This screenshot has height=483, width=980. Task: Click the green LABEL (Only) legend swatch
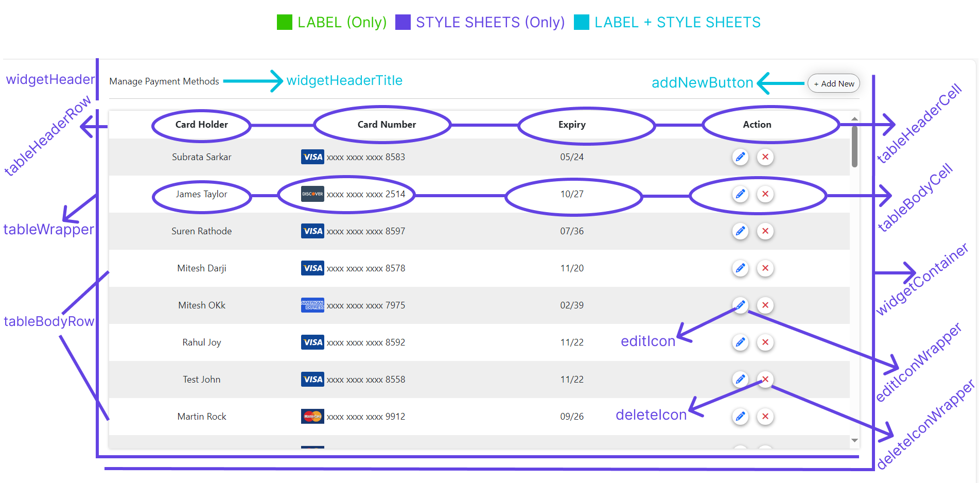(284, 22)
